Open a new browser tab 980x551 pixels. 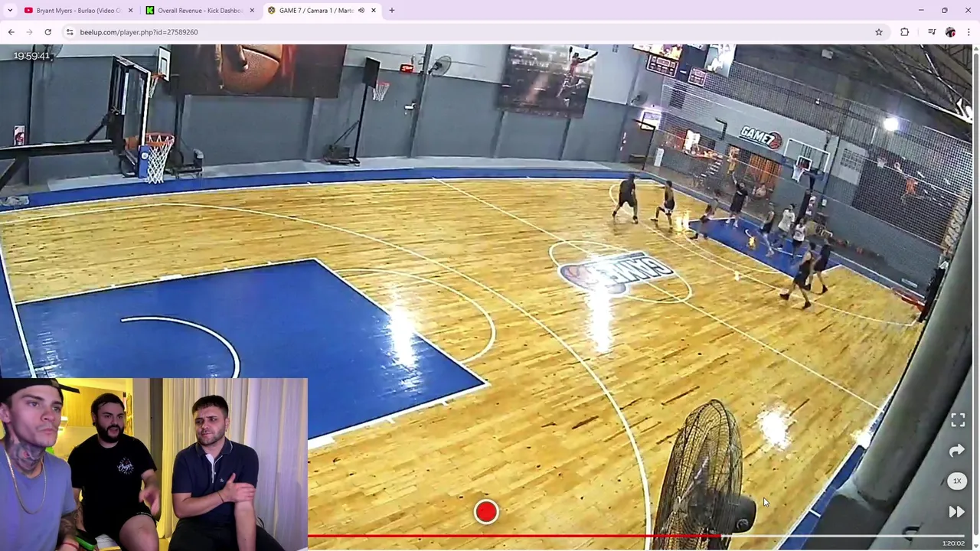392,10
